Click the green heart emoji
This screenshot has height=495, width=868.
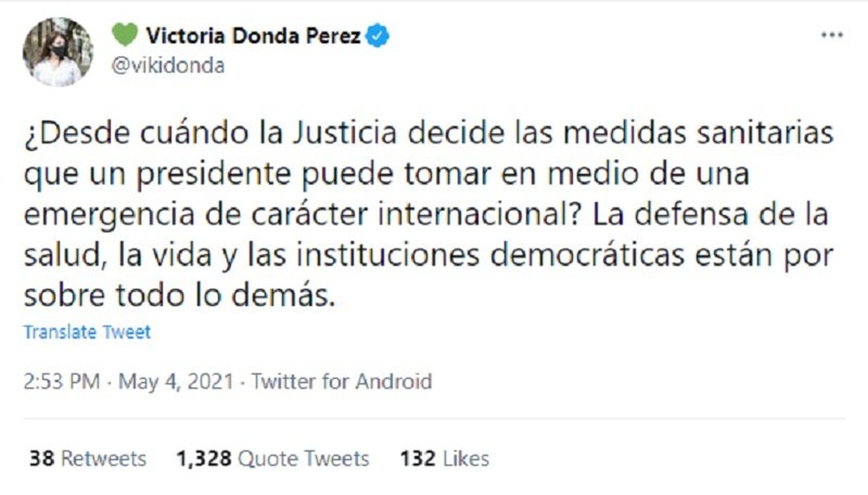pyautogui.click(x=125, y=35)
